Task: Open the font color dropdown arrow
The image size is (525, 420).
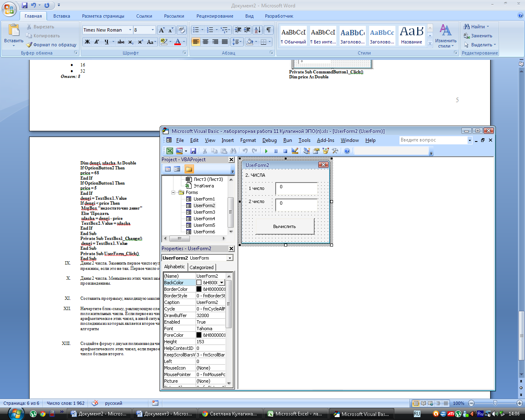Action: point(184,42)
